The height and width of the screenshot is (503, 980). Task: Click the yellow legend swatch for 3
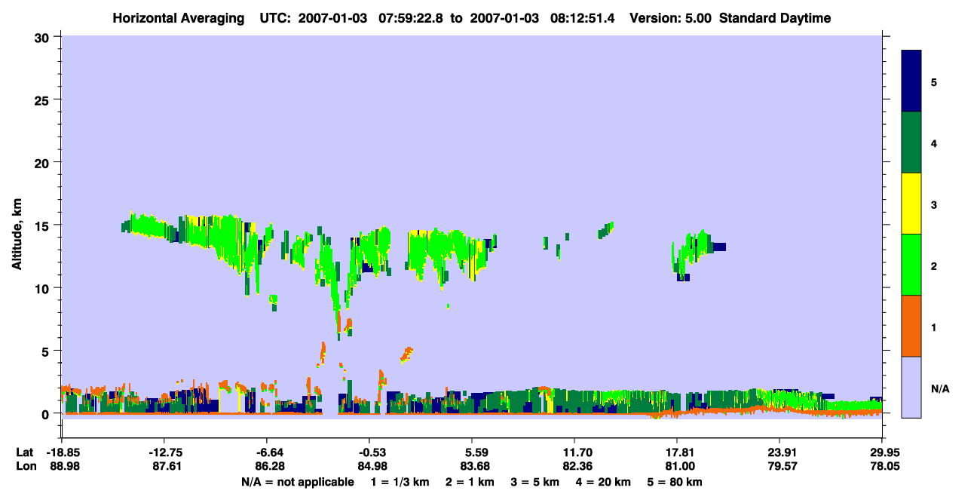(x=911, y=204)
